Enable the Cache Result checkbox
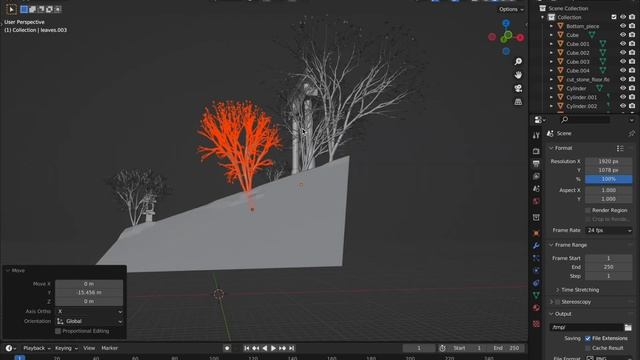The height and width of the screenshot is (360, 640). (x=588, y=348)
